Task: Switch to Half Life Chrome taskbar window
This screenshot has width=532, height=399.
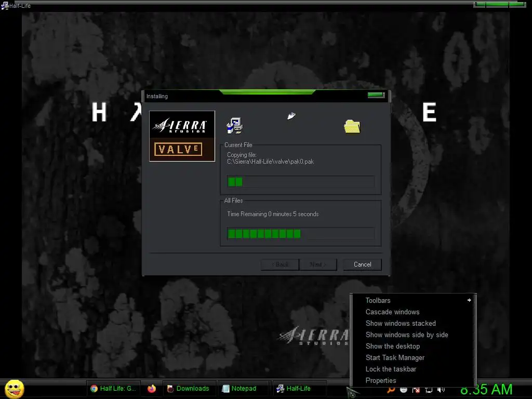Action: click(x=113, y=389)
